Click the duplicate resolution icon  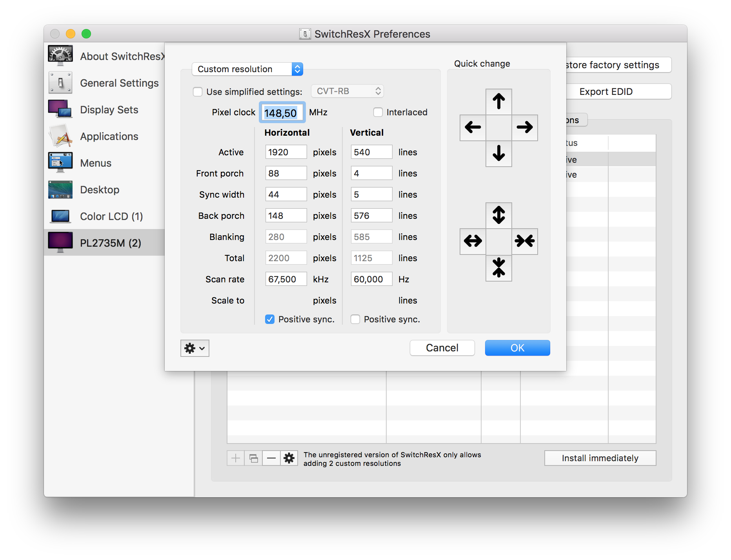pyautogui.click(x=254, y=458)
